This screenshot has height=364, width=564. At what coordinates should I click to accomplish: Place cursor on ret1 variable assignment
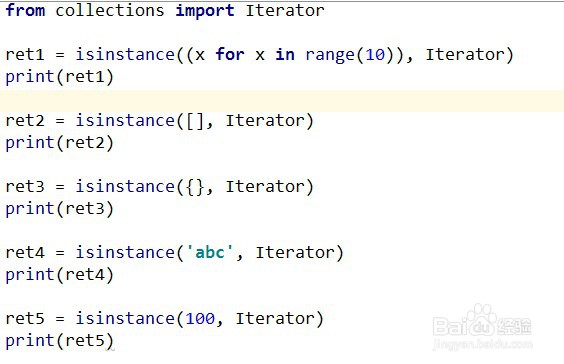(x=25, y=55)
